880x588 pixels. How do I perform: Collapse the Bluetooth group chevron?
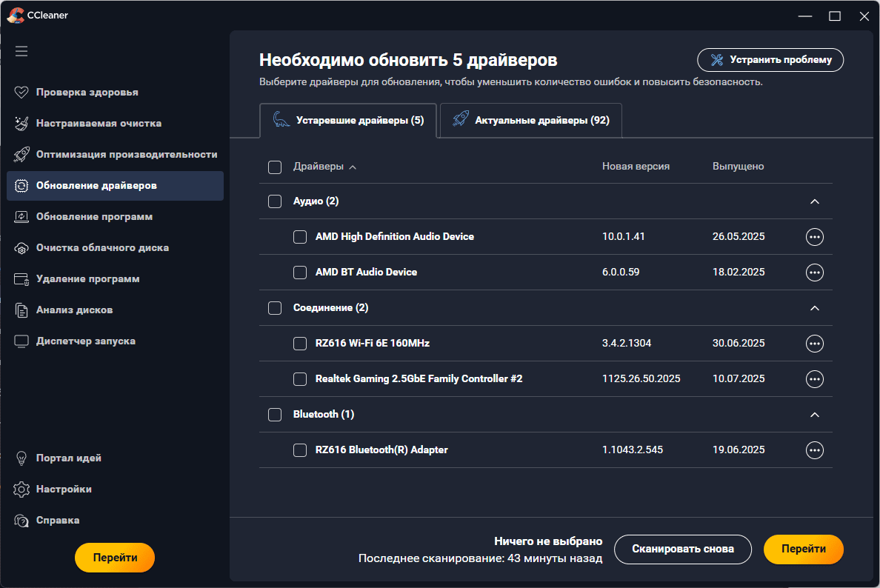(814, 415)
